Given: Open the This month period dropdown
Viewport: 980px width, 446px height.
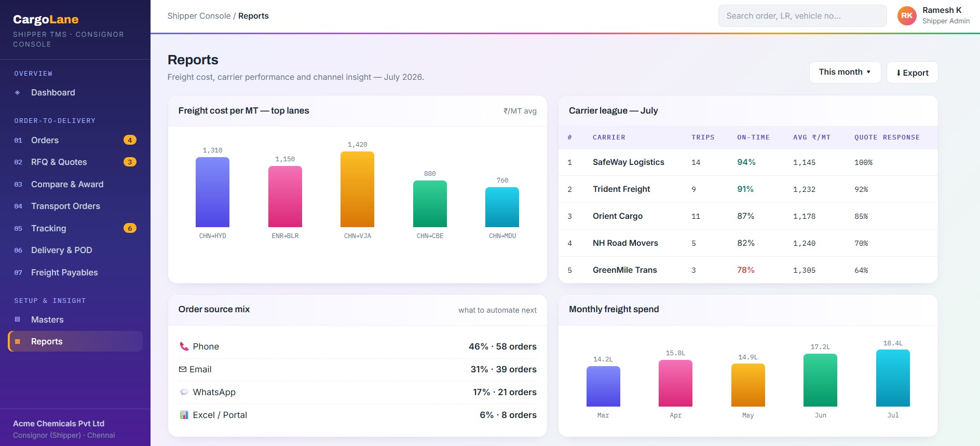Looking at the screenshot, I should point(845,72).
